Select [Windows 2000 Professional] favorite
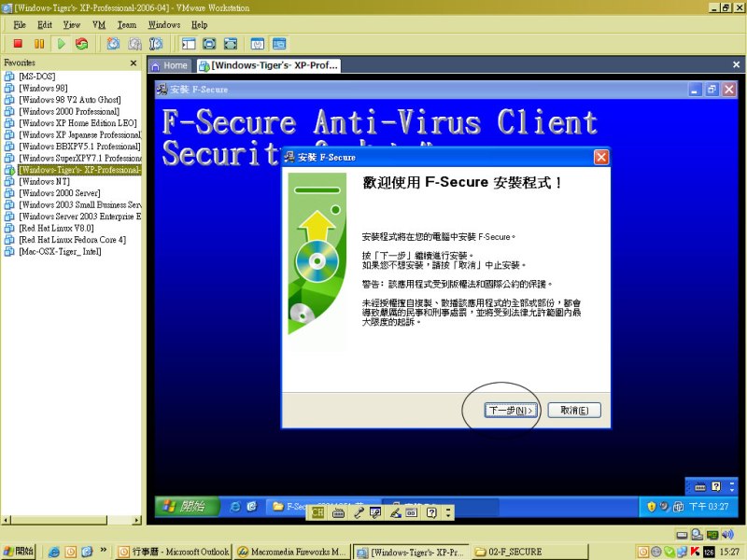 pyautogui.click(x=69, y=111)
